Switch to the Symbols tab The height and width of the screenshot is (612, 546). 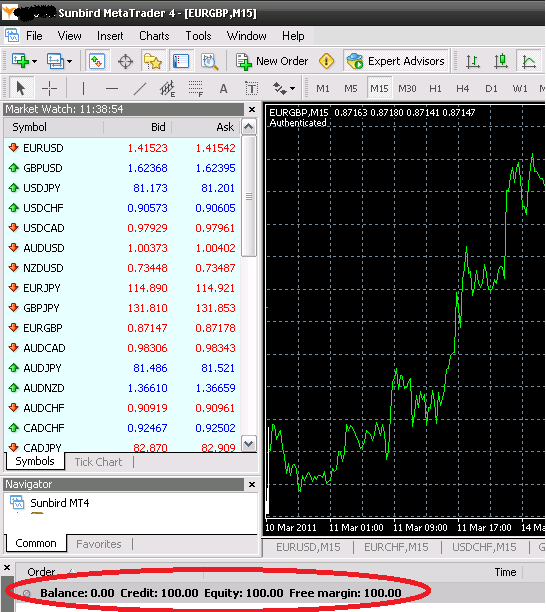pos(35,461)
